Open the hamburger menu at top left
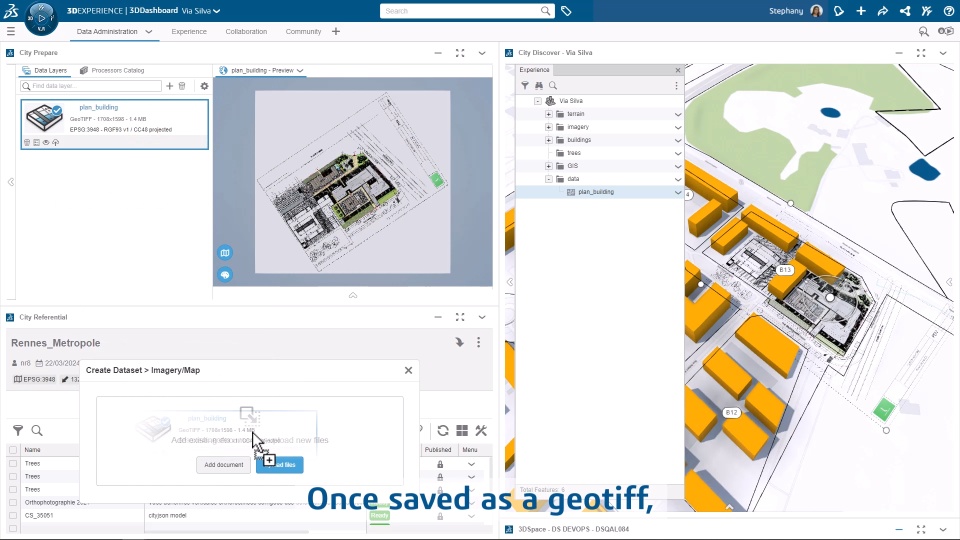The image size is (960, 540). pos(10,31)
